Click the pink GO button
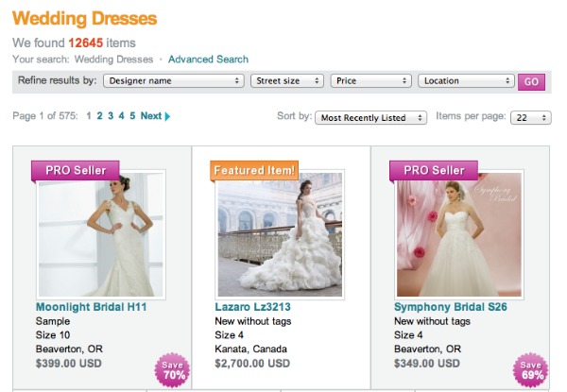Image resolution: width=567 pixels, height=392 pixels. click(x=531, y=81)
